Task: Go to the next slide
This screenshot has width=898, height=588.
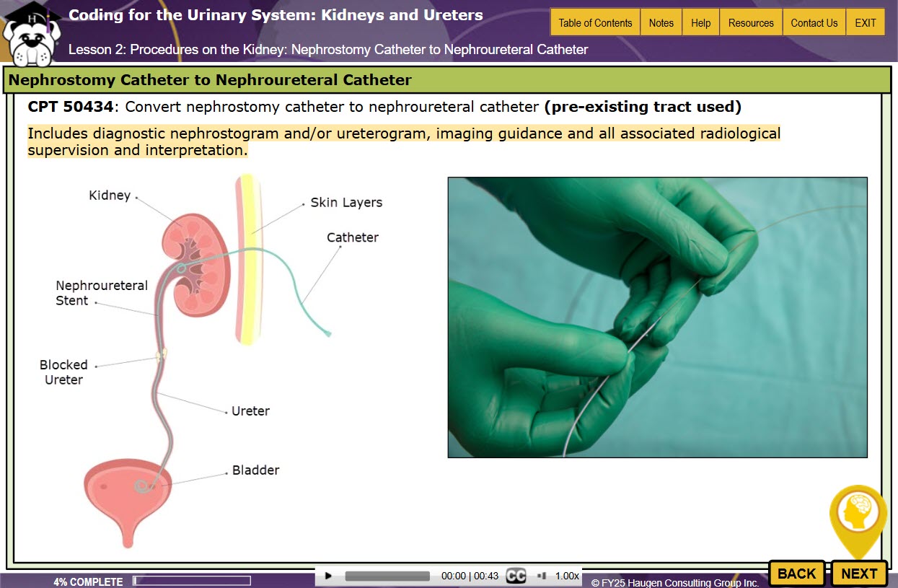Action: click(859, 574)
